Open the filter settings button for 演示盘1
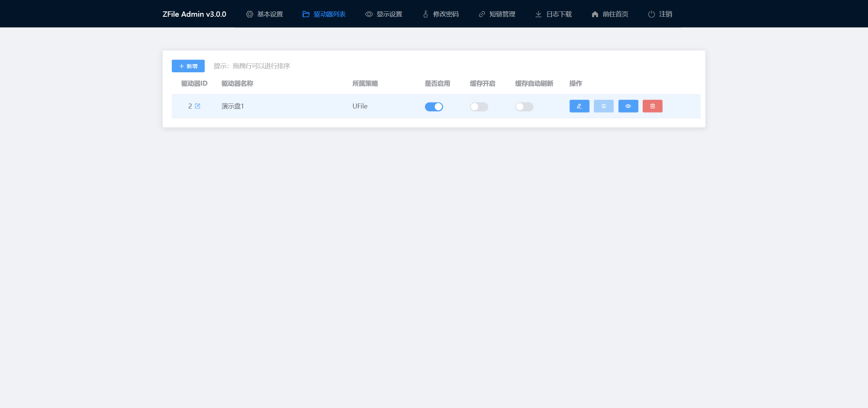 (603, 106)
